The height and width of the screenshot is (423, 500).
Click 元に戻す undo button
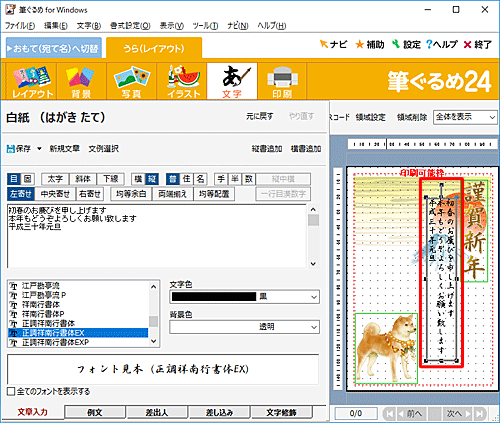point(260,116)
